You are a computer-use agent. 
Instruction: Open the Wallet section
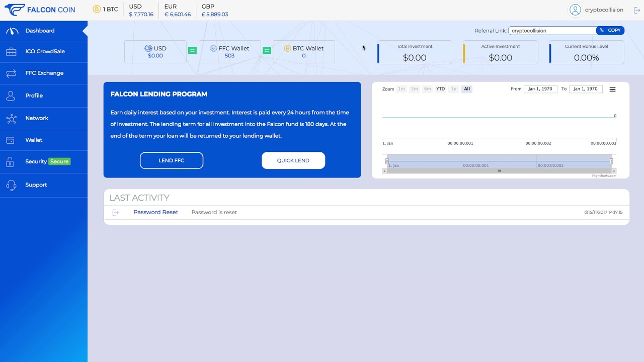coord(44,140)
